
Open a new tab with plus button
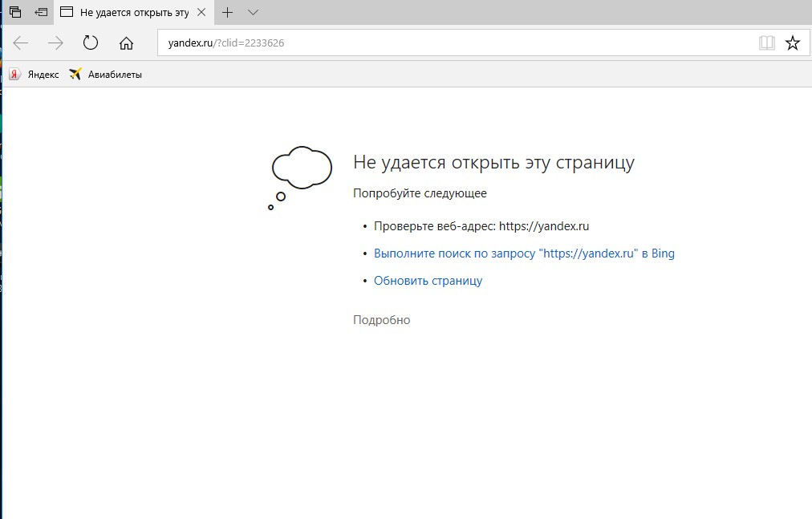pyautogui.click(x=227, y=12)
